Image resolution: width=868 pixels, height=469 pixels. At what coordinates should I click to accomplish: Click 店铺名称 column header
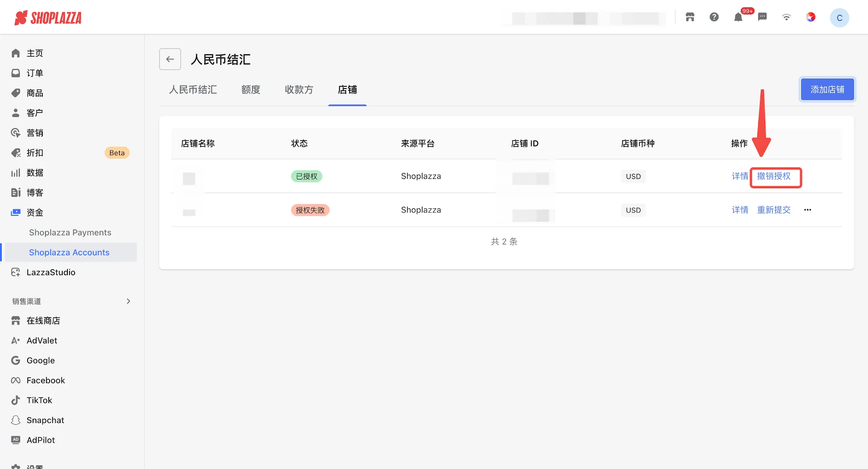(x=198, y=143)
